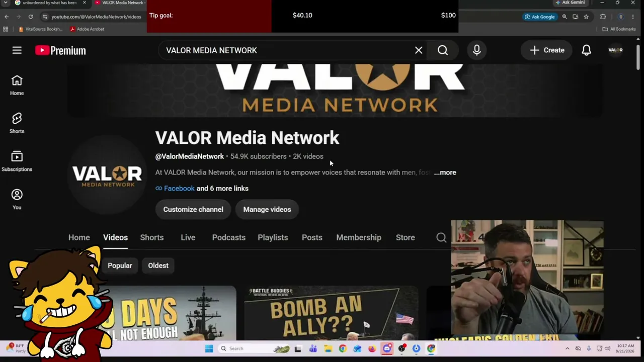Switch to the Podcasts tab
This screenshot has height=362, width=644.
[229, 237]
